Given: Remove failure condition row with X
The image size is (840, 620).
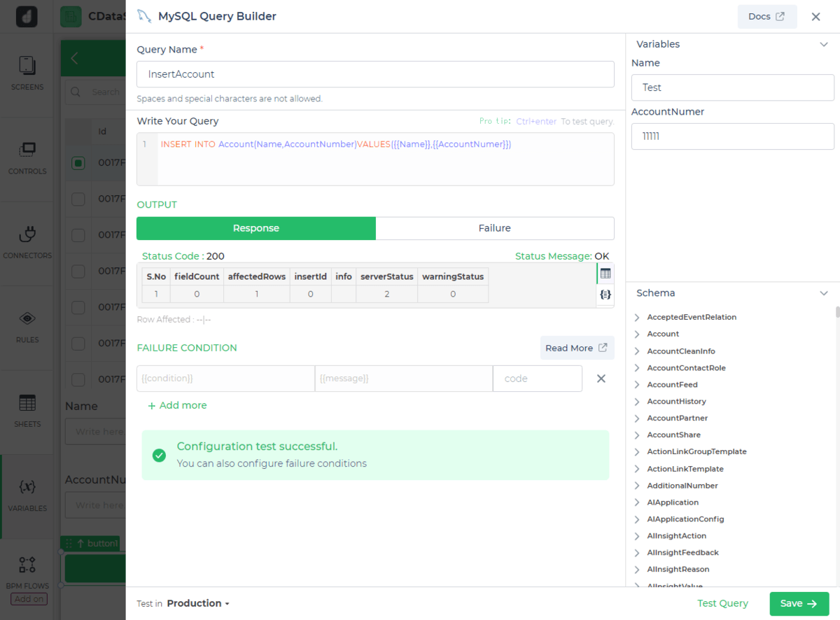Looking at the screenshot, I should (601, 379).
